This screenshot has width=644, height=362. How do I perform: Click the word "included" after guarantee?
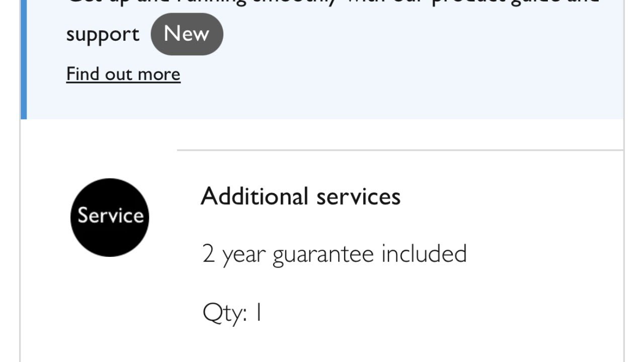click(x=424, y=253)
